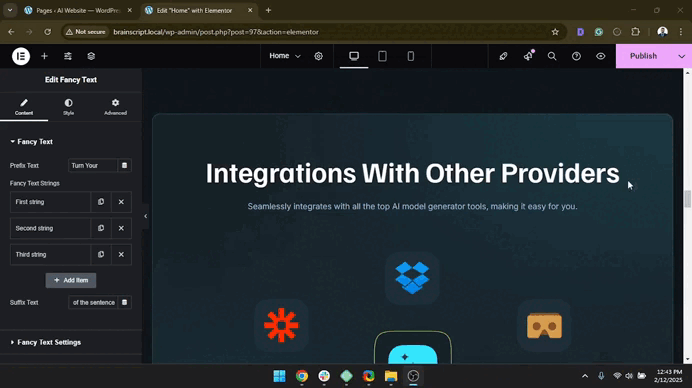The image size is (692, 388).
Task: Open Publish options dropdown arrow
Action: (681, 56)
